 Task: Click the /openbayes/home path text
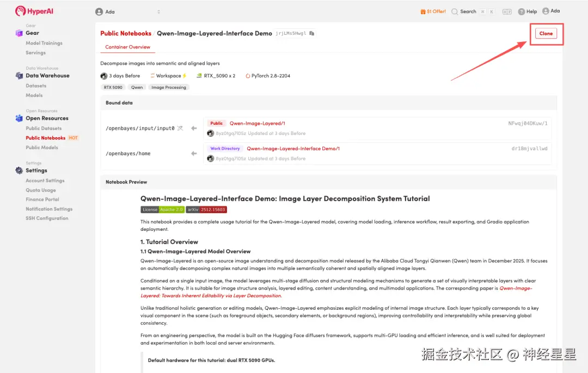point(128,154)
